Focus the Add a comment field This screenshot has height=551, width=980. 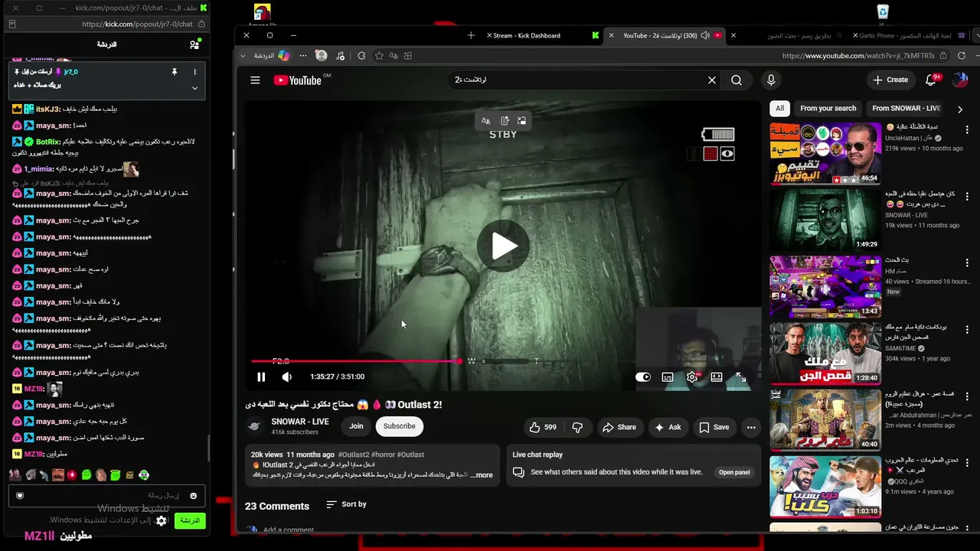point(289,530)
